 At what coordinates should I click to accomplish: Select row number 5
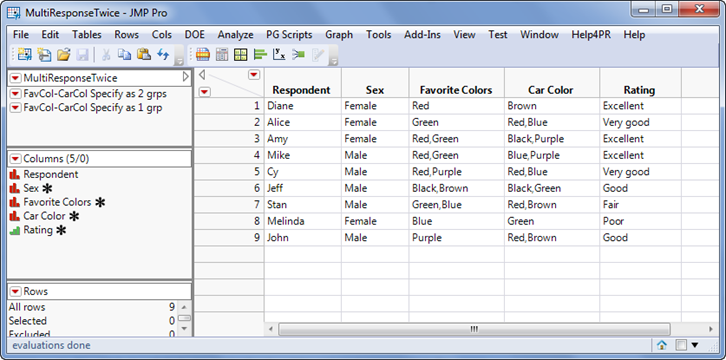pyautogui.click(x=229, y=172)
